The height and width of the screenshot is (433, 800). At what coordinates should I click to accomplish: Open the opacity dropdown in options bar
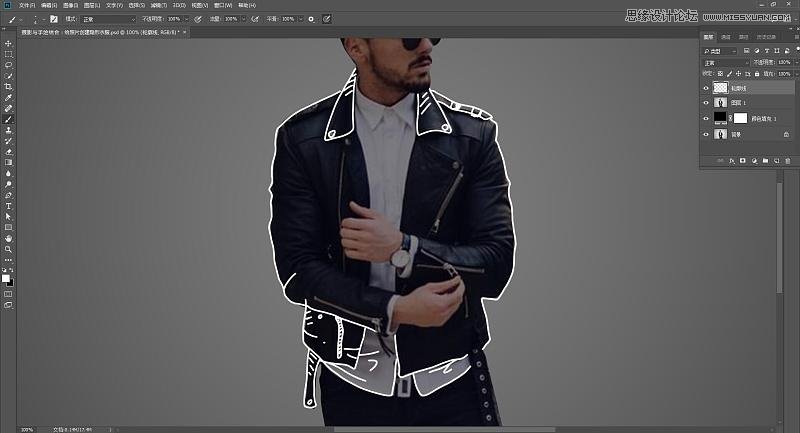coord(186,19)
